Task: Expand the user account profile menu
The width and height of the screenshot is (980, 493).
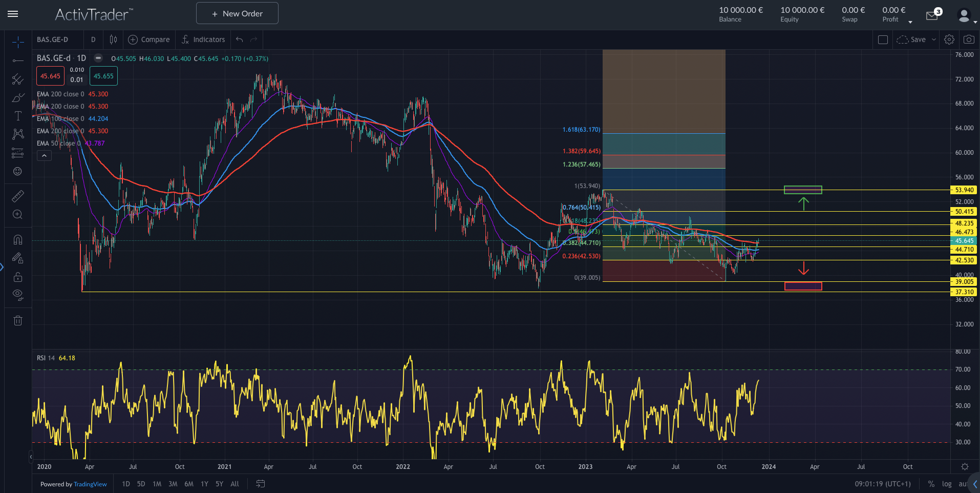Action: 966,16
